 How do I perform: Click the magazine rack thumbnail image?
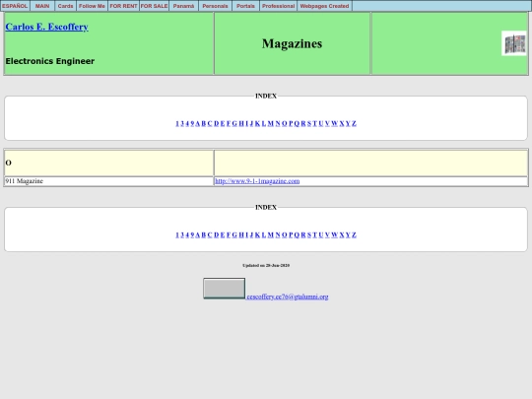(514, 43)
